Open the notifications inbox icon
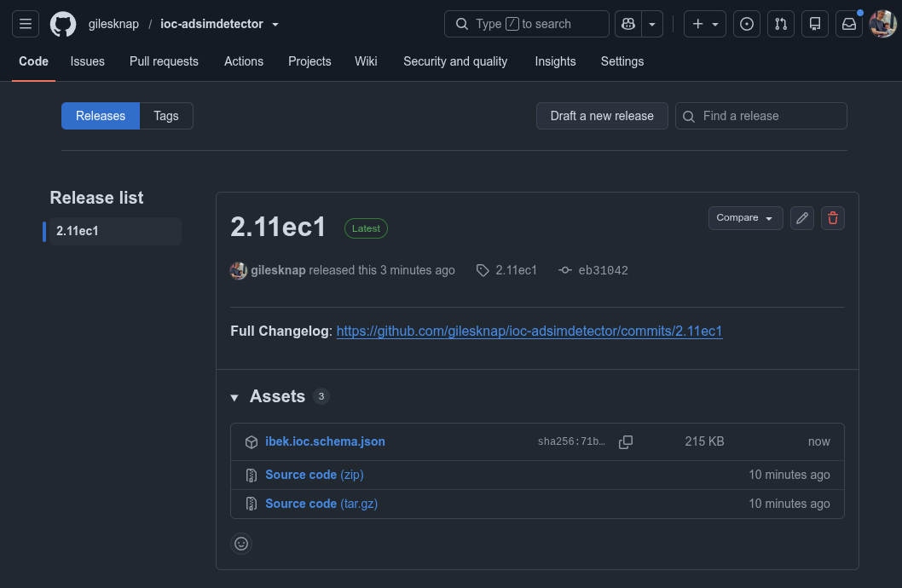The image size is (902, 588). tap(849, 24)
